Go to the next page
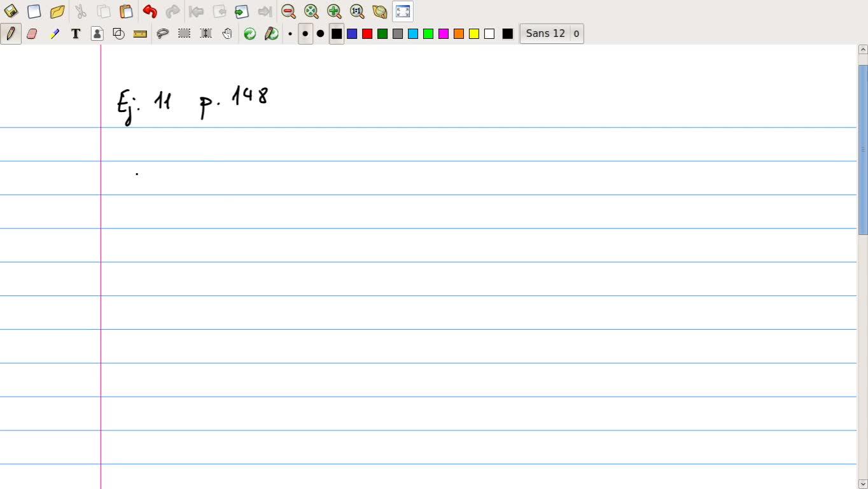The width and height of the screenshot is (868, 489). (x=241, y=11)
